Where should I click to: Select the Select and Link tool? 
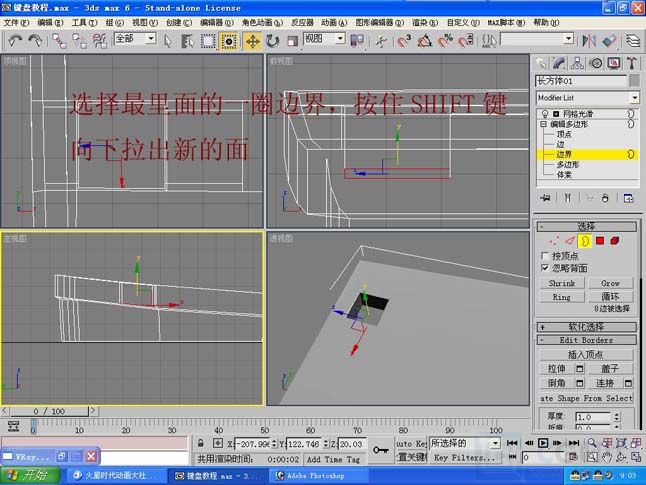click(59, 41)
